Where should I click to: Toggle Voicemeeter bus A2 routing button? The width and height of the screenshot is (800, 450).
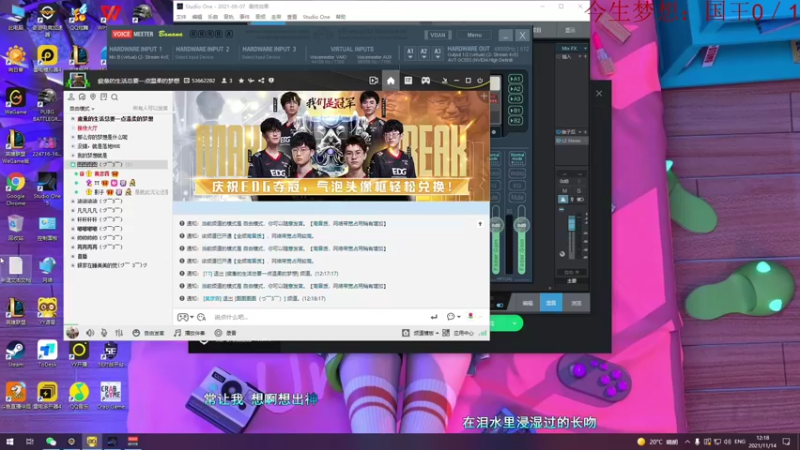pos(515,89)
